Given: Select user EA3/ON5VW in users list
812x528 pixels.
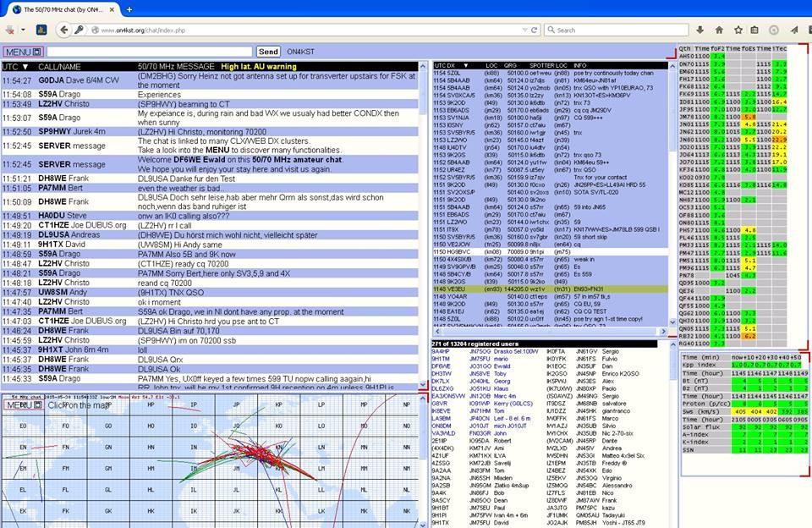Looking at the screenshot, I should tap(448, 396).
